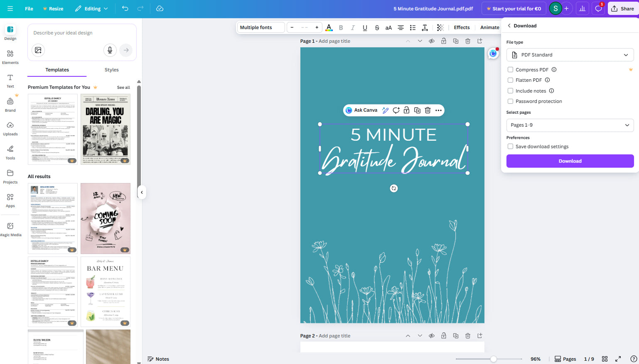Viewport: 639px width, 364px height.
Task: Enable the Flatten PDF checkbox
Action: point(510,80)
